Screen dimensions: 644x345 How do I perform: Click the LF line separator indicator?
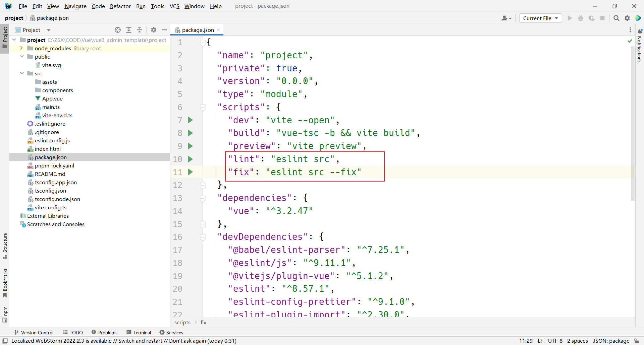tap(540, 341)
